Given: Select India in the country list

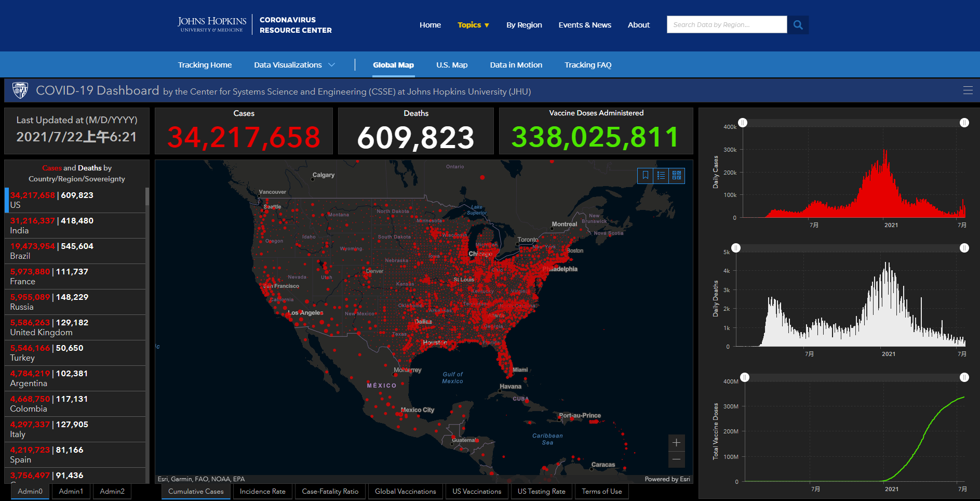Looking at the screenshot, I should point(75,226).
